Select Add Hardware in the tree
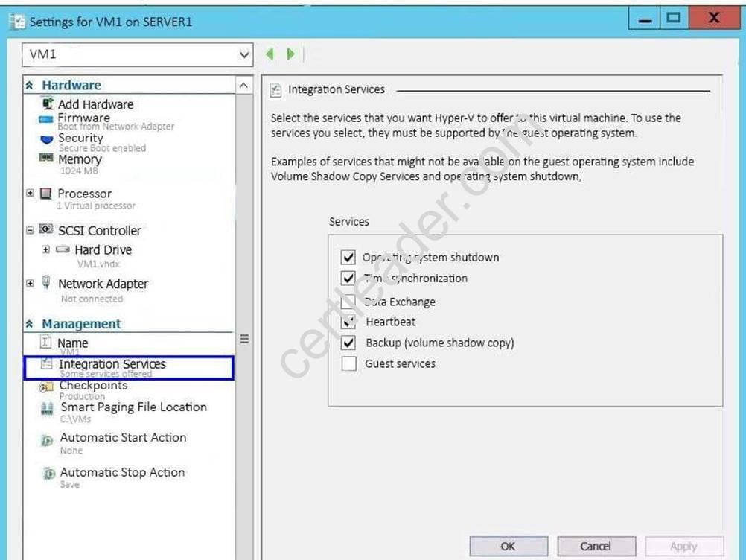The height and width of the screenshot is (560, 746). 95,104
